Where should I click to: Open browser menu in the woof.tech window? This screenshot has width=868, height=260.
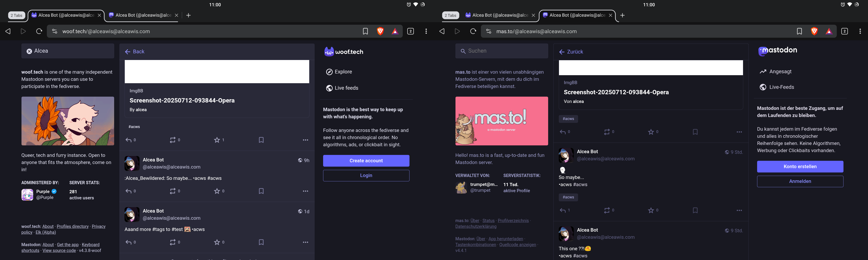tap(426, 31)
